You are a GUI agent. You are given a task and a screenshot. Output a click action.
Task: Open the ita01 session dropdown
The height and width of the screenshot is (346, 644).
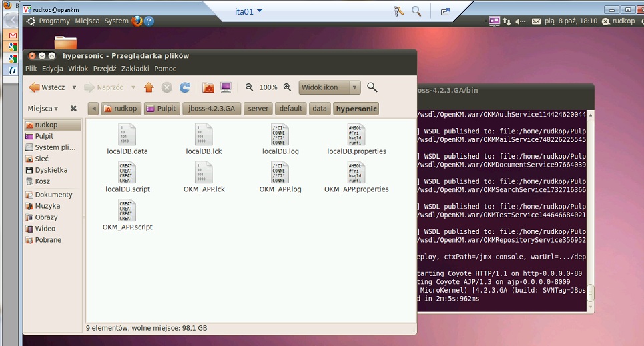pos(248,11)
